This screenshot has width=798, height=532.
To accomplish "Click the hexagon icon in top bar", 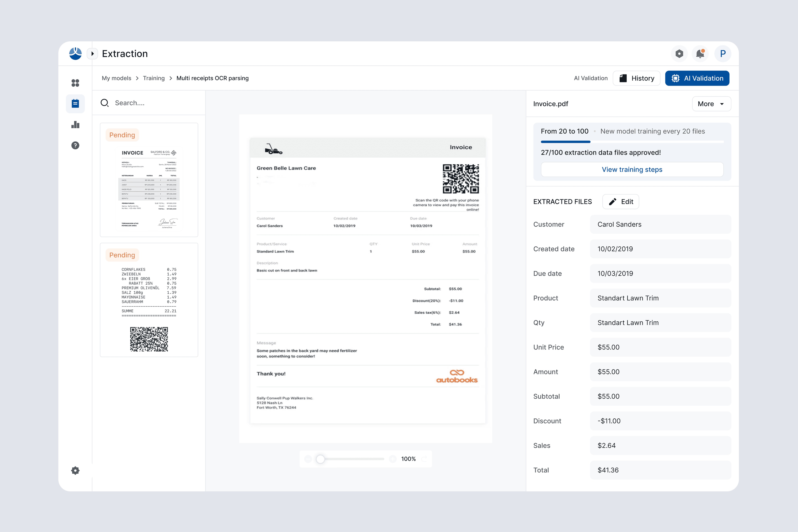I will point(679,54).
